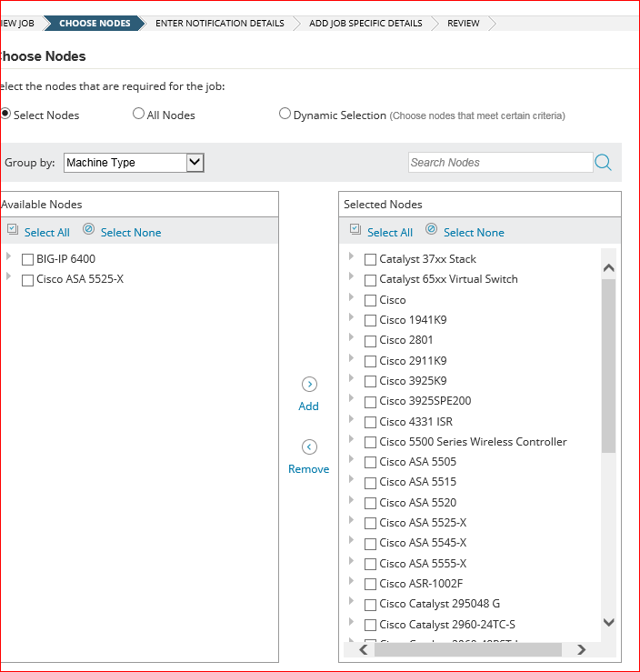Choose the Dynamic Selection radio button
The height and width of the screenshot is (672, 640).
click(285, 114)
